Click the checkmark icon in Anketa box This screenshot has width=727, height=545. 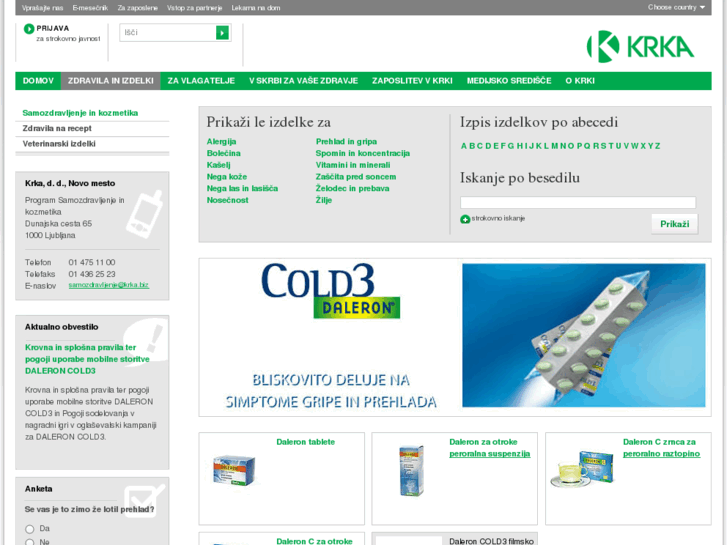[144, 500]
